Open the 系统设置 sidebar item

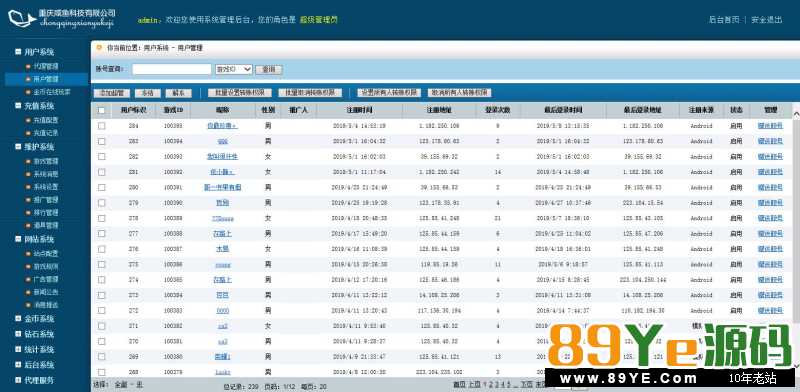(x=45, y=187)
